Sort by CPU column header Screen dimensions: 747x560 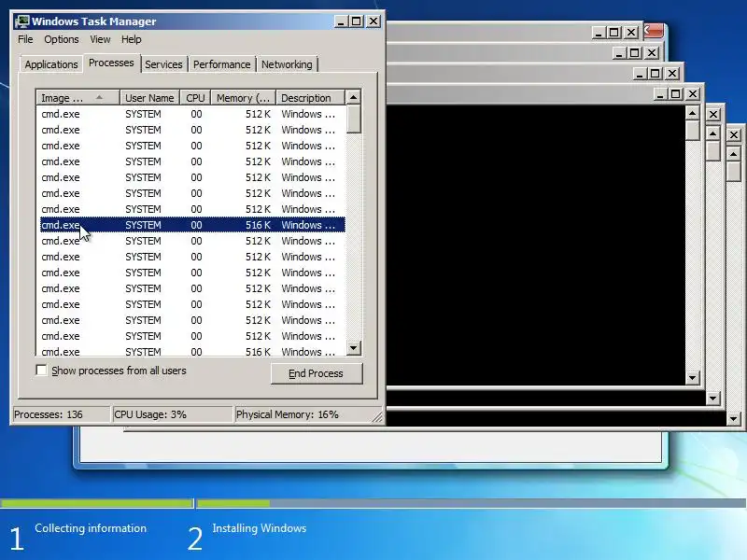pyautogui.click(x=195, y=98)
